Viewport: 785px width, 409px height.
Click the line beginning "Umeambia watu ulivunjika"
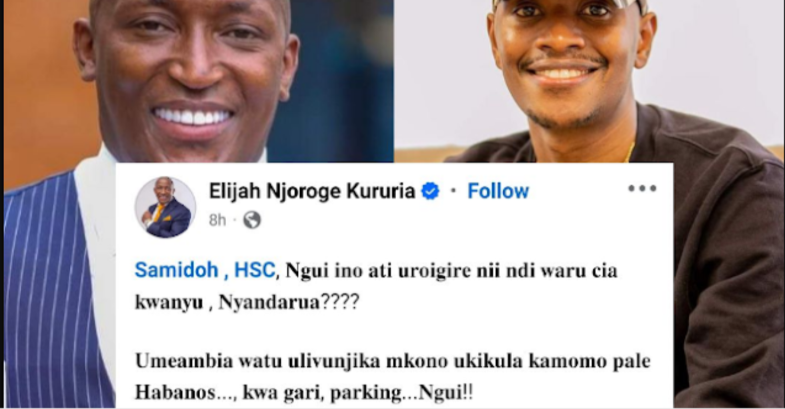click(x=392, y=361)
